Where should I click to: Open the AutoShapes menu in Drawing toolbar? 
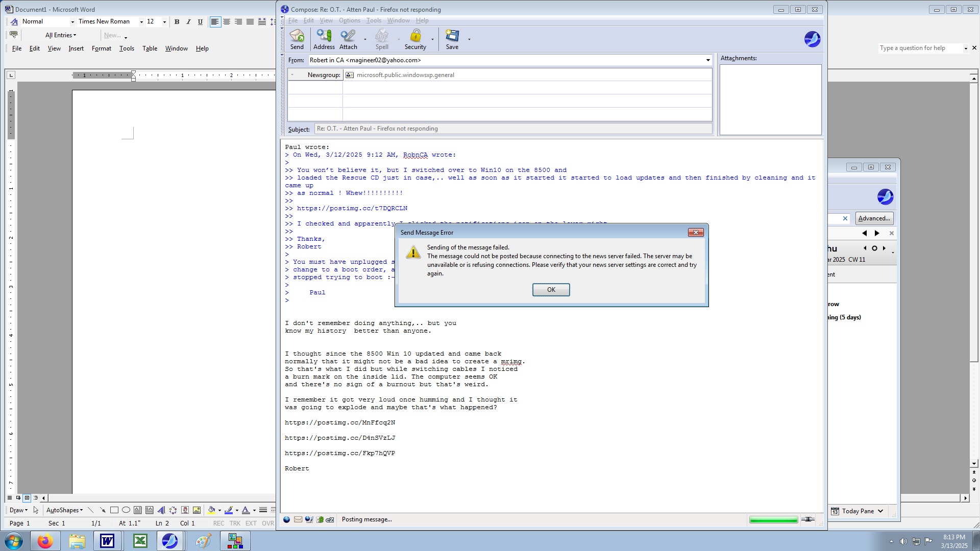[x=64, y=510]
